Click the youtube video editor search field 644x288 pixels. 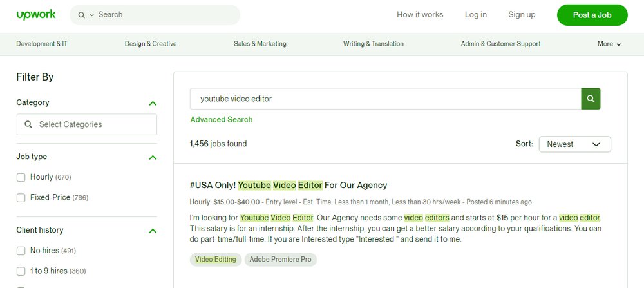tap(385, 99)
